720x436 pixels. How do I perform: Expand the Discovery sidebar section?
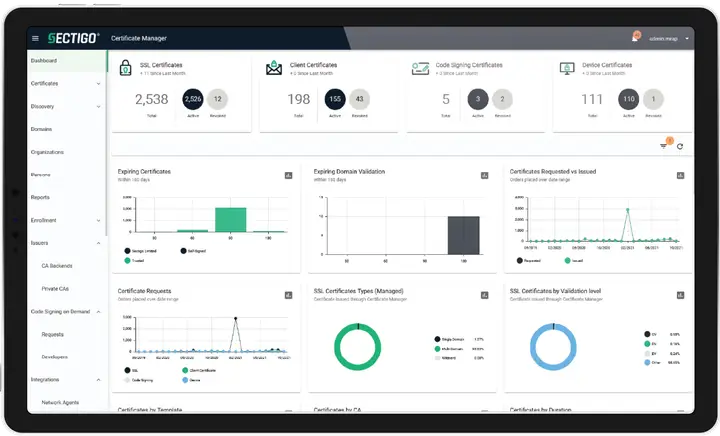point(98,106)
